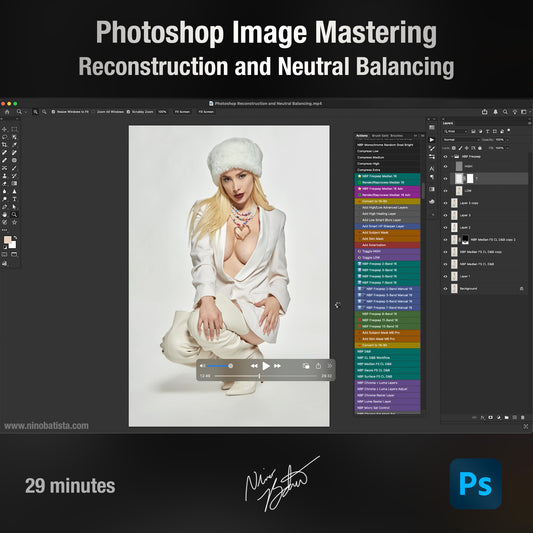
Task: Lock all on the selected layer
Action: [x=480, y=148]
